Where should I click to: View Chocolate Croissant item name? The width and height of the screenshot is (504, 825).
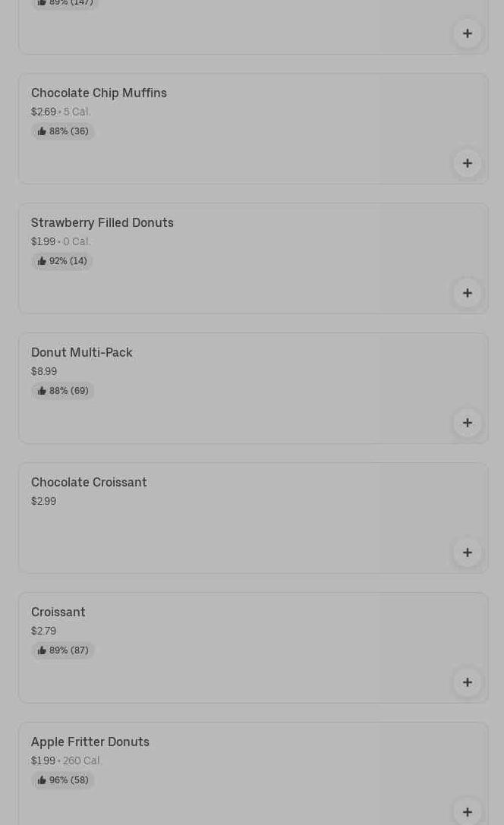click(x=89, y=483)
